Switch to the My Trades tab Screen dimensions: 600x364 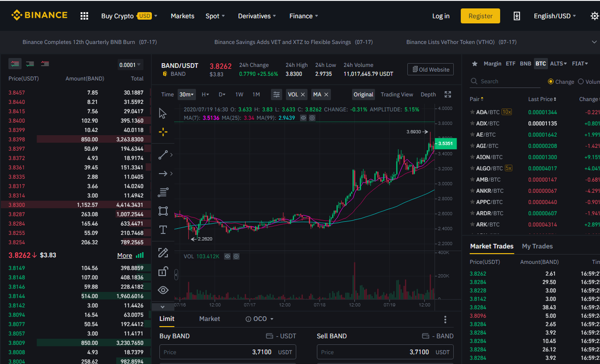click(x=537, y=246)
